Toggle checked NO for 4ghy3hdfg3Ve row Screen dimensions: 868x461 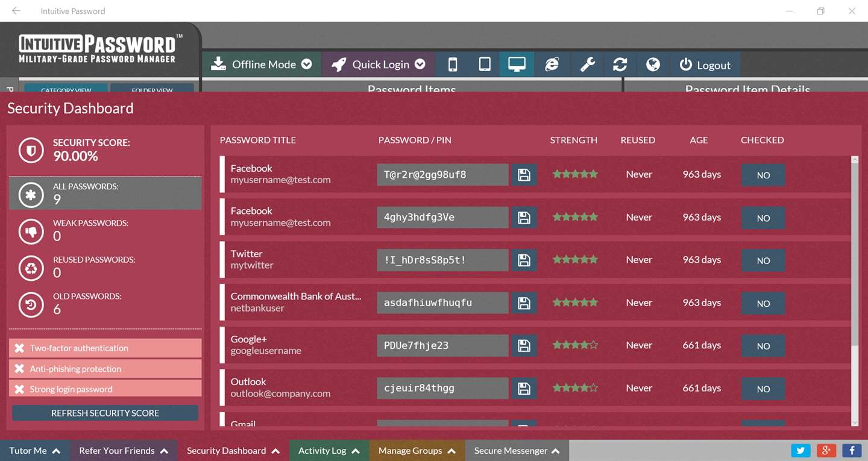[x=763, y=218]
